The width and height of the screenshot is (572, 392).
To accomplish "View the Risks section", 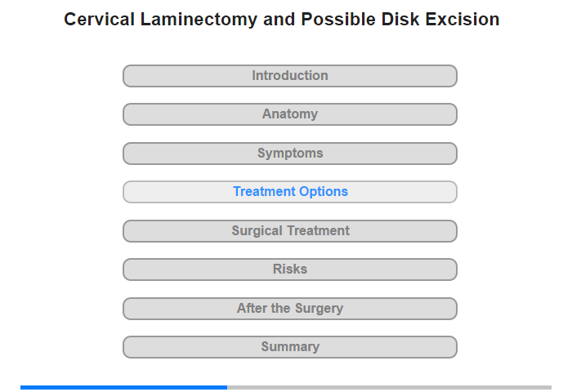I will [289, 269].
